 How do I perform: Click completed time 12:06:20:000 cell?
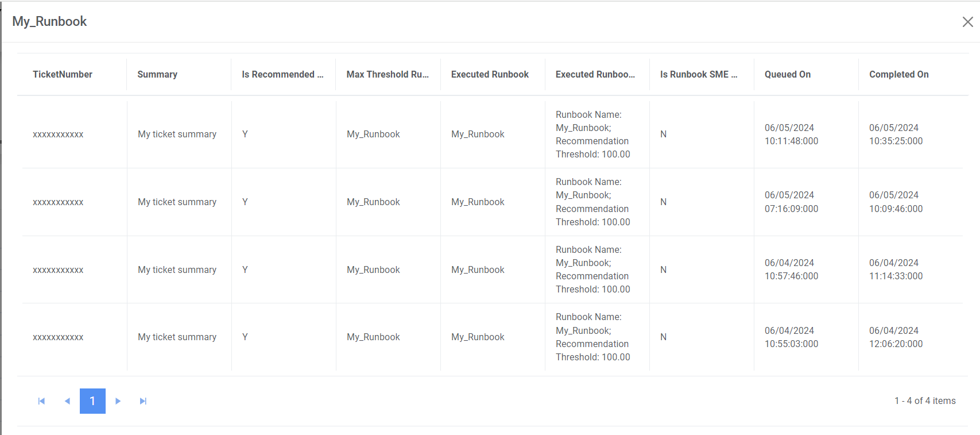(896, 337)
